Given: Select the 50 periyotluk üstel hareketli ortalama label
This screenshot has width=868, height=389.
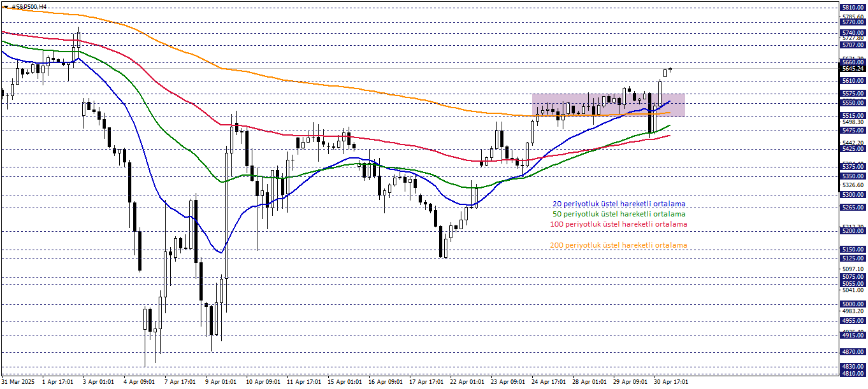Looking at the screenshot, I should [x=619, y=215].
